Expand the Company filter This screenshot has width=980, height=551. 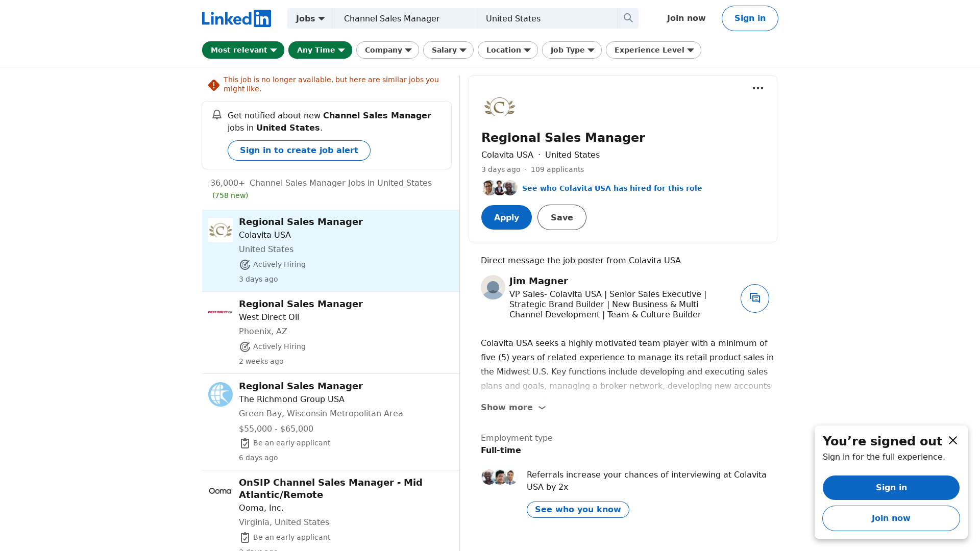click(x=387, y=50)
